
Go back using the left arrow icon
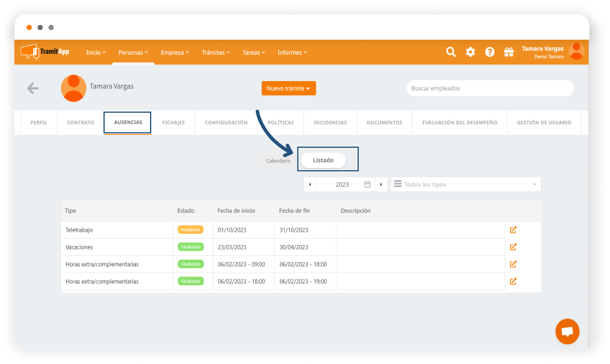point(33,88)
